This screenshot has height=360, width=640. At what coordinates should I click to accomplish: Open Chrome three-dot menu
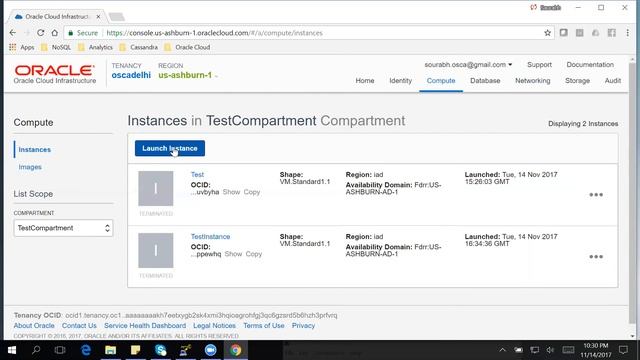[627, 33]
